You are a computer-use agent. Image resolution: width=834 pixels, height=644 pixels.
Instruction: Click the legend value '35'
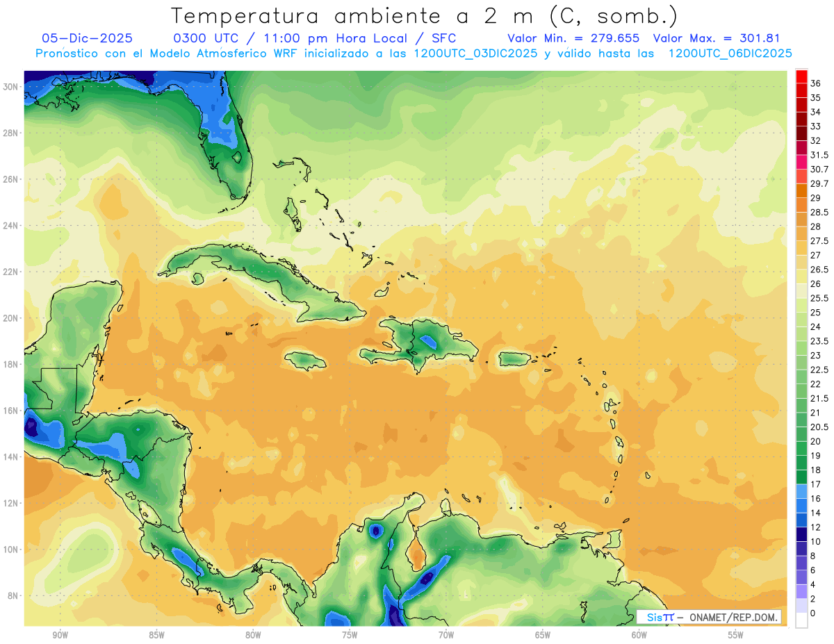point(816,98)
